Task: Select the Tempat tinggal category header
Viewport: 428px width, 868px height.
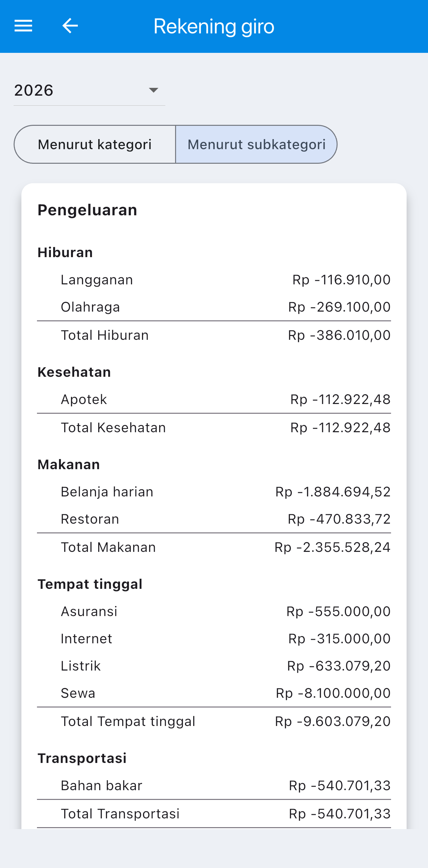Action: [90, 584]
